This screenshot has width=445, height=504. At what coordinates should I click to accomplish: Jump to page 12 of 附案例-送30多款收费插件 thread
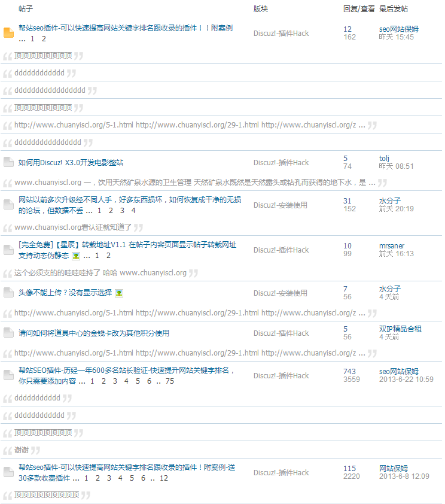(x=164, y=478)
